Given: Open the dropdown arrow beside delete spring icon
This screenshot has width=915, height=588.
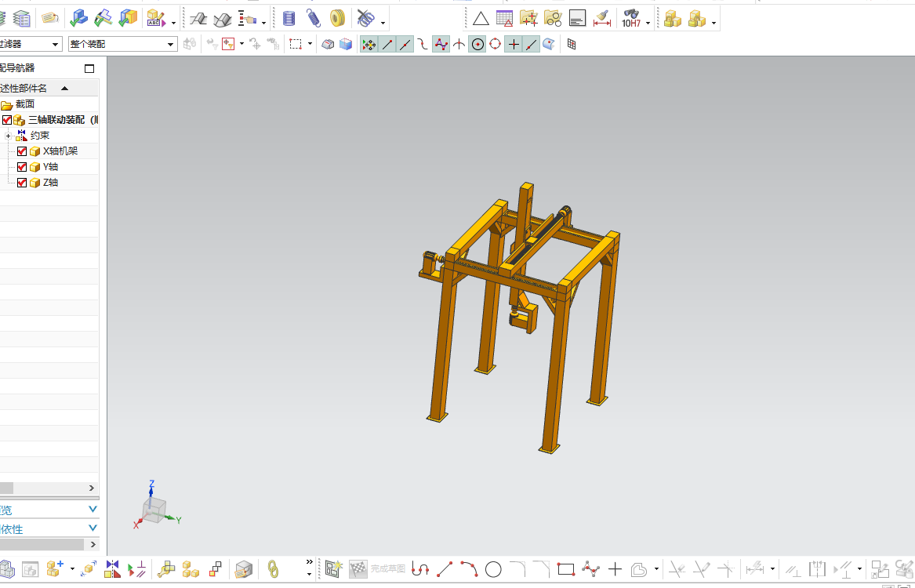Looking at the screenshot, I should tap(383, 24).
